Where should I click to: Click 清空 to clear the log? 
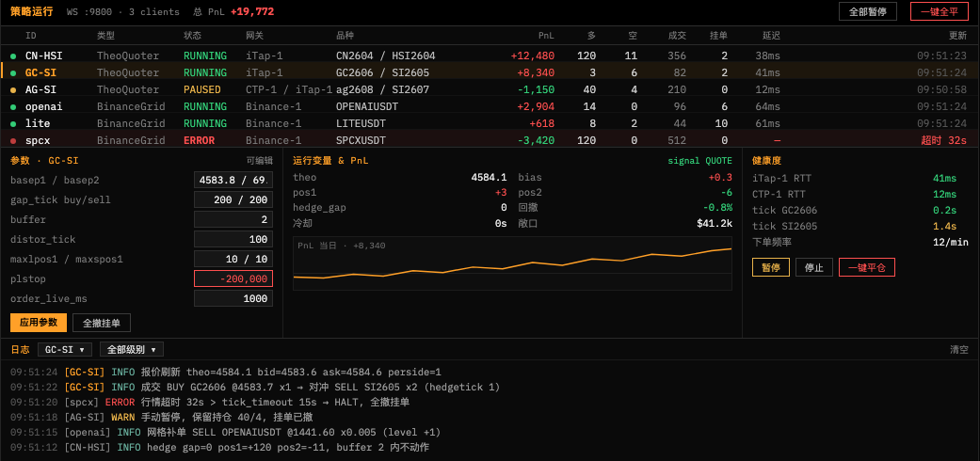(x=958, y=349)
